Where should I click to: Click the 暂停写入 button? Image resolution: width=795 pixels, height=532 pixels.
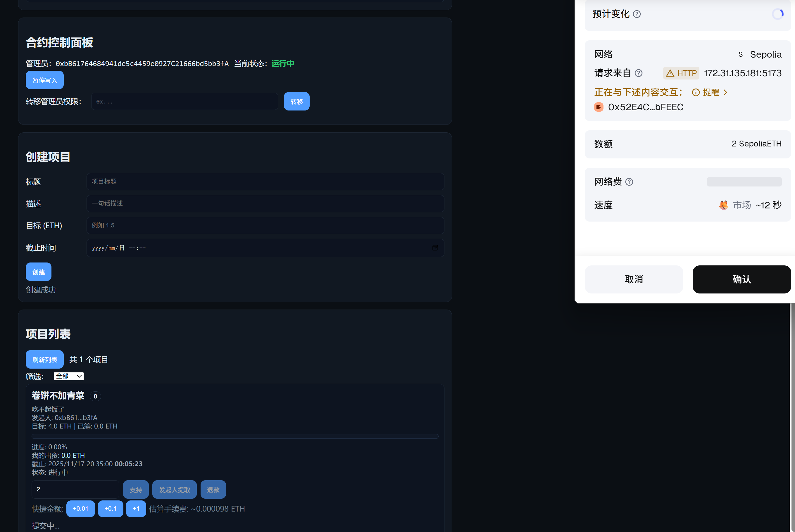click(x=44, y=80)
